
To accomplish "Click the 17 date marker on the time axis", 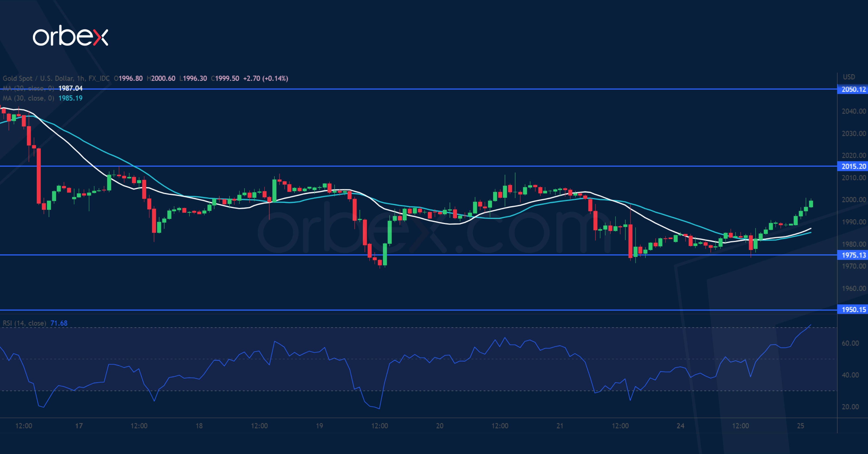I will click(79, 426).
